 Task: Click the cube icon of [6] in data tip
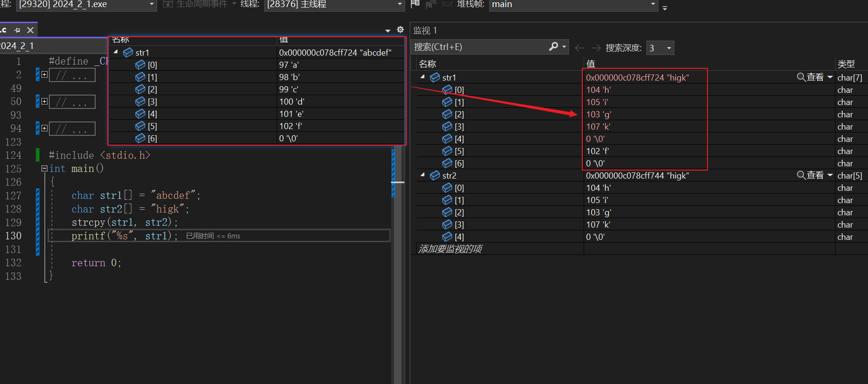(x=140, y=138)
